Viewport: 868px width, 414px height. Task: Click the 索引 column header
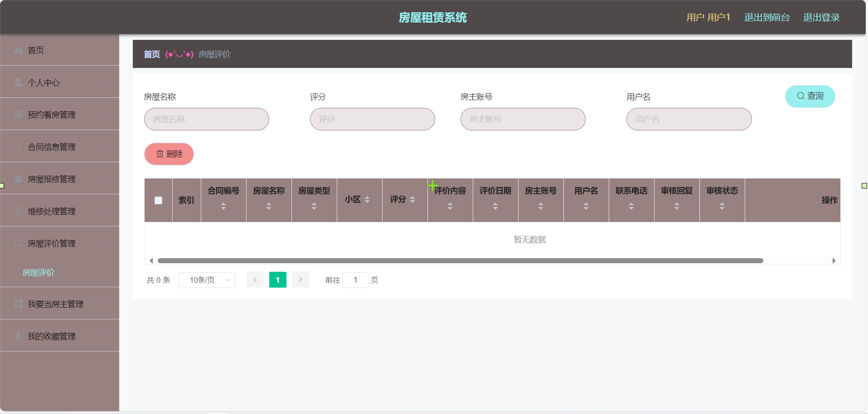(x=186, y=200)
